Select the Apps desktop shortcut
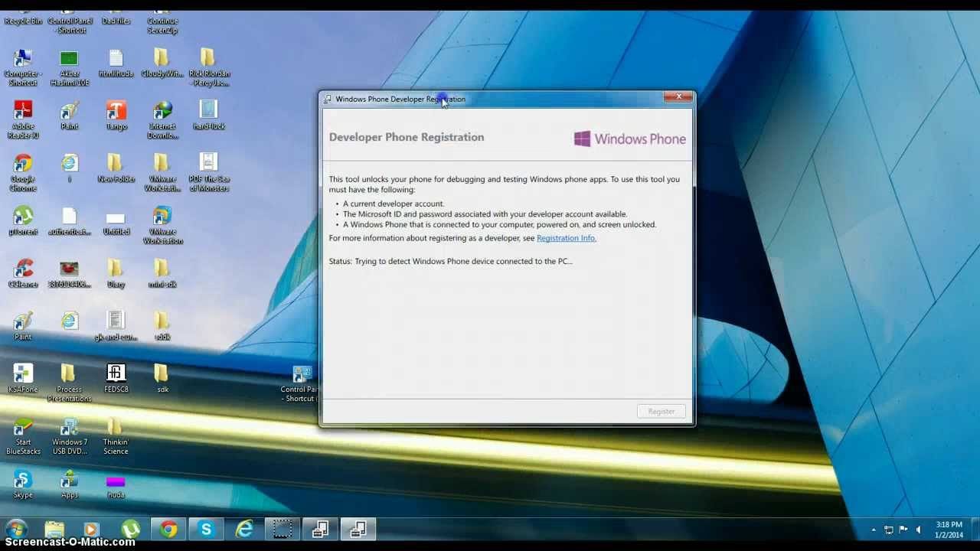The width and height of the screenshot is (980, 551). pyautogui.click(x=70, y=485)
